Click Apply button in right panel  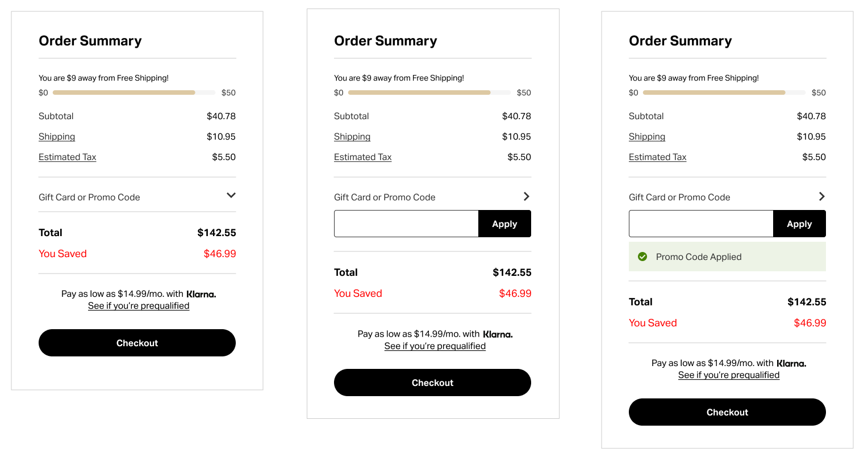(x=799, y=224)
